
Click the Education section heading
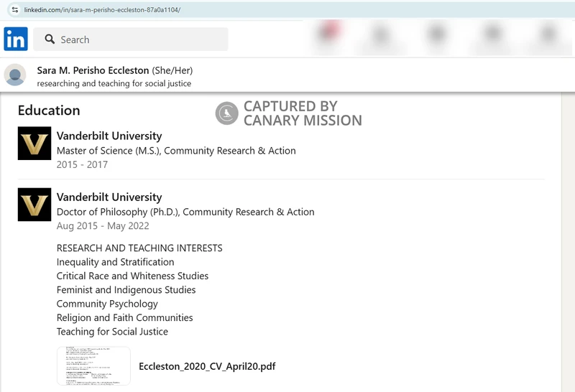49,111
